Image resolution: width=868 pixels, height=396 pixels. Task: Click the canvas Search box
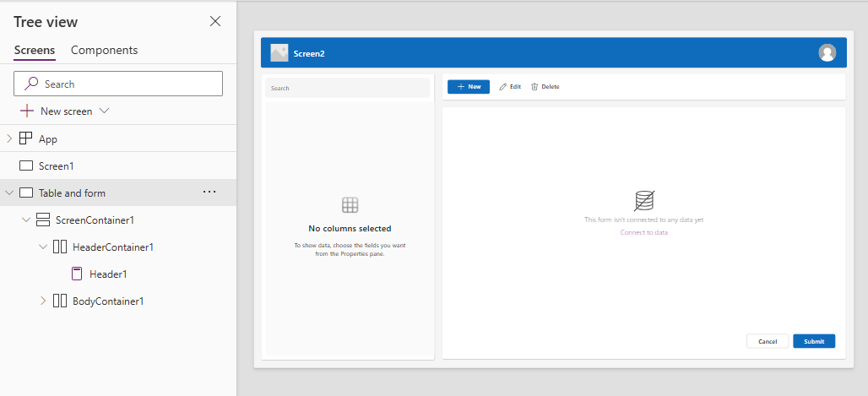click(x=348, y=88)
